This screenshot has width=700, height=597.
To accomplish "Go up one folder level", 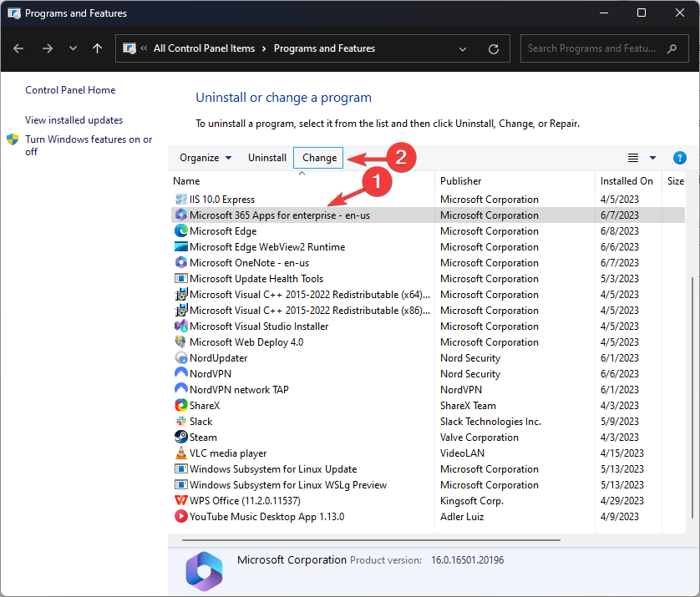I will [x=98, y=48].
